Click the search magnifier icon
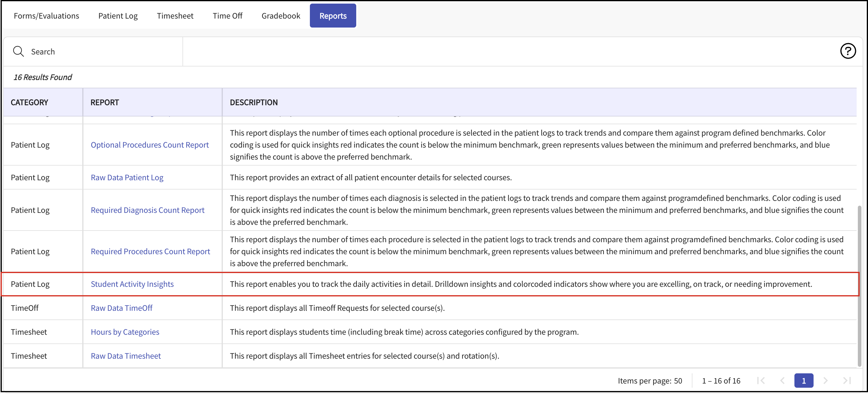 (18, 51)
